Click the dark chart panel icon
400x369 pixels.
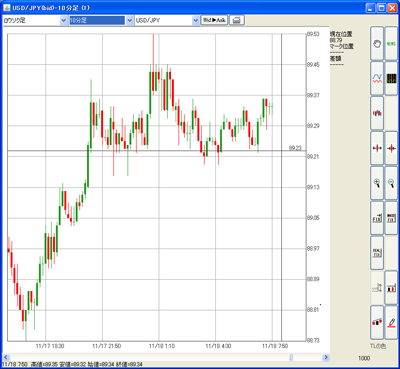pos(391,79)
